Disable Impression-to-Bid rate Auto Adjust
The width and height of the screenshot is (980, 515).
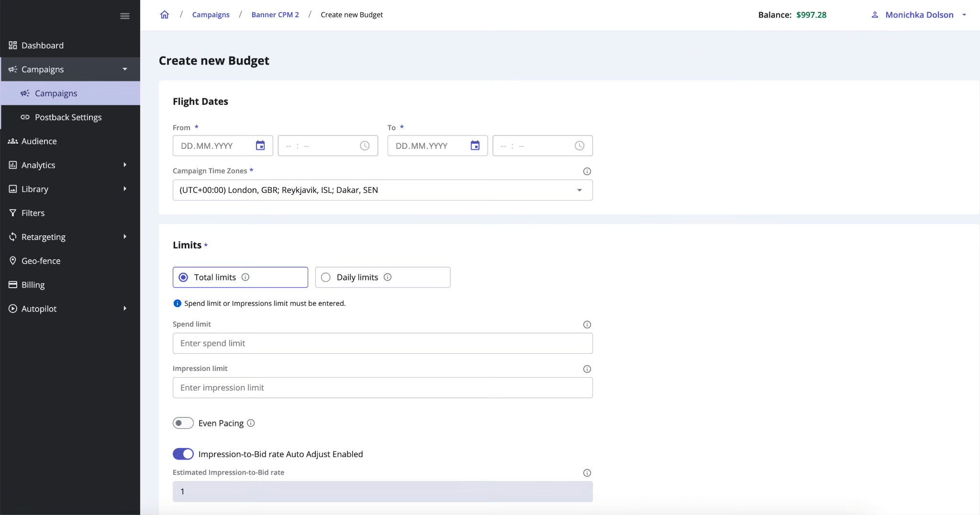coord(184,454)
